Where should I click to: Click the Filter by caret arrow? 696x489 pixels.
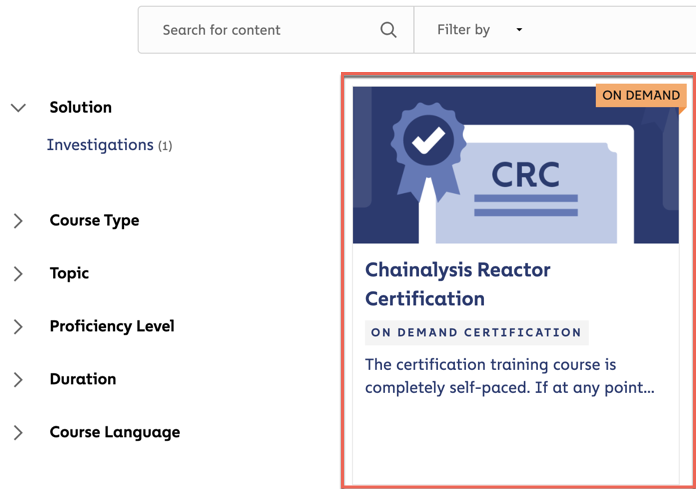click(519, 30)
